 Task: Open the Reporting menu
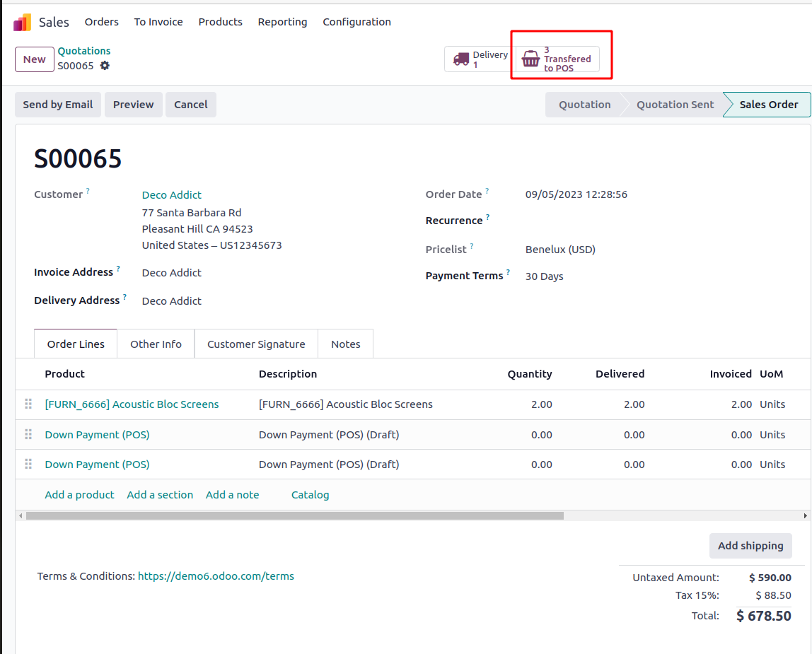[x=282, y=22]
